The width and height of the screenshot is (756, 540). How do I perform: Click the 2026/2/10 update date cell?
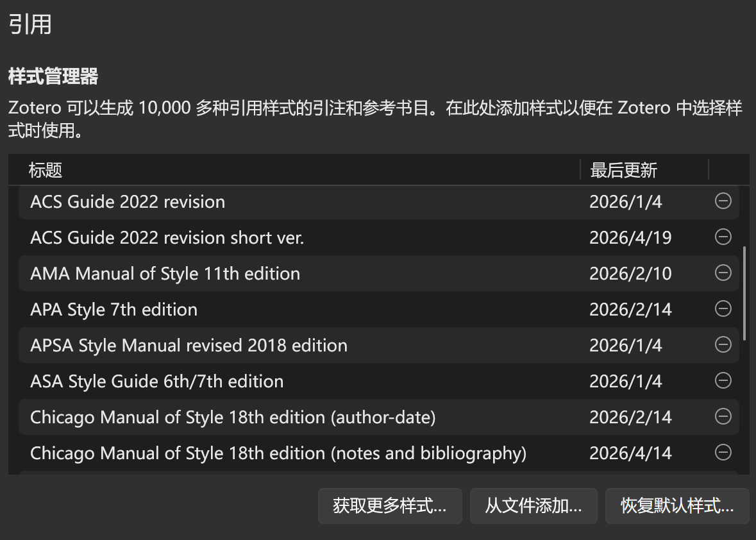[630, 273]
